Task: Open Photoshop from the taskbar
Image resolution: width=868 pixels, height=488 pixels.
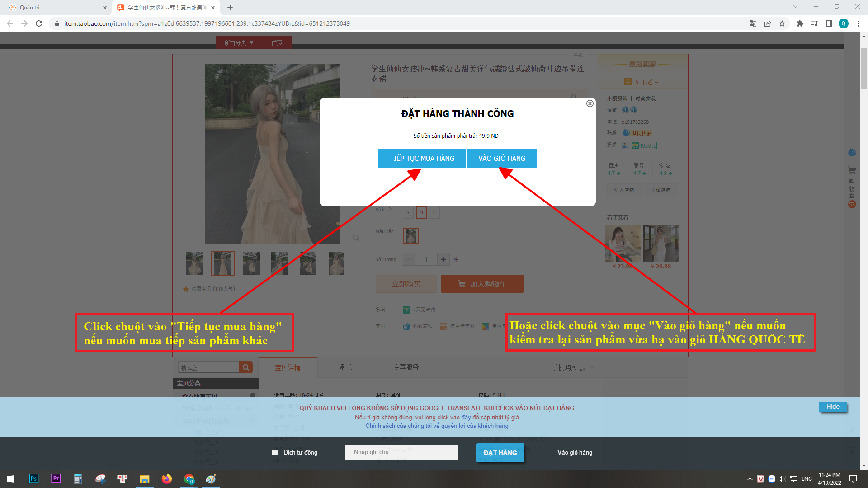Action: pyautogui.click(x=34, y=479)
